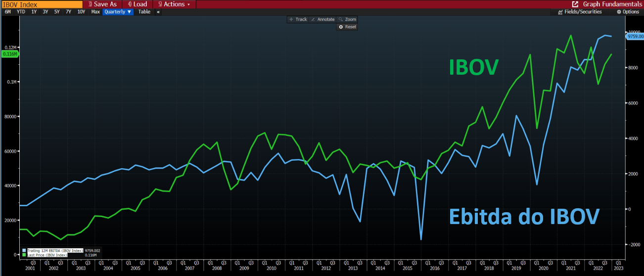Collapse toolbar with double-chevron icon
The height and width of the screenshot is (276, 644).
[158, 12]
